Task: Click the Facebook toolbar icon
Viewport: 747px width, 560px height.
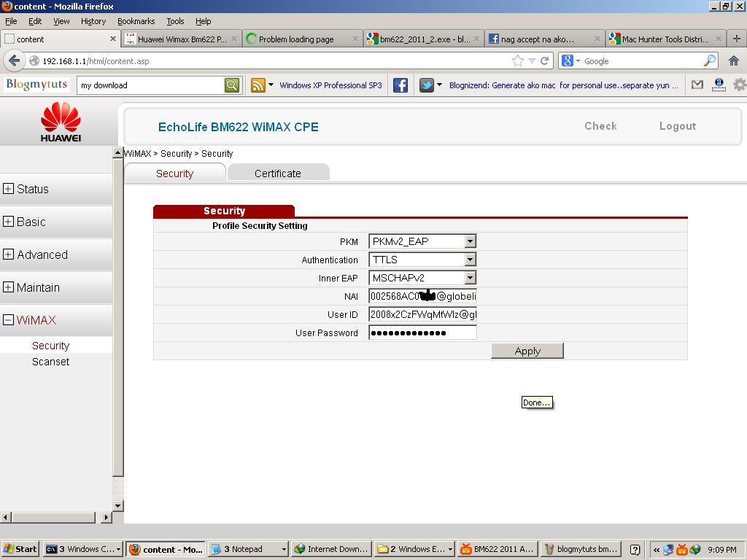Action: click(400, 85)
